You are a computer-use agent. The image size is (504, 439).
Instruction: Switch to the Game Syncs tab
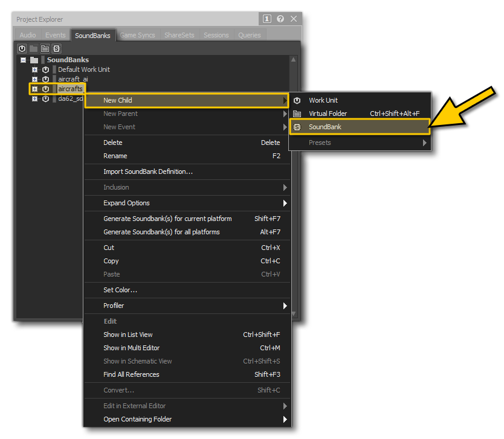click(137, 34)
